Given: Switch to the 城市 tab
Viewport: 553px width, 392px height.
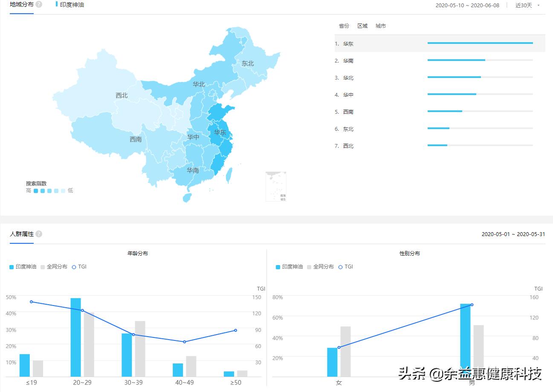Looking at the screenshot, I should [x=380, y=26].
